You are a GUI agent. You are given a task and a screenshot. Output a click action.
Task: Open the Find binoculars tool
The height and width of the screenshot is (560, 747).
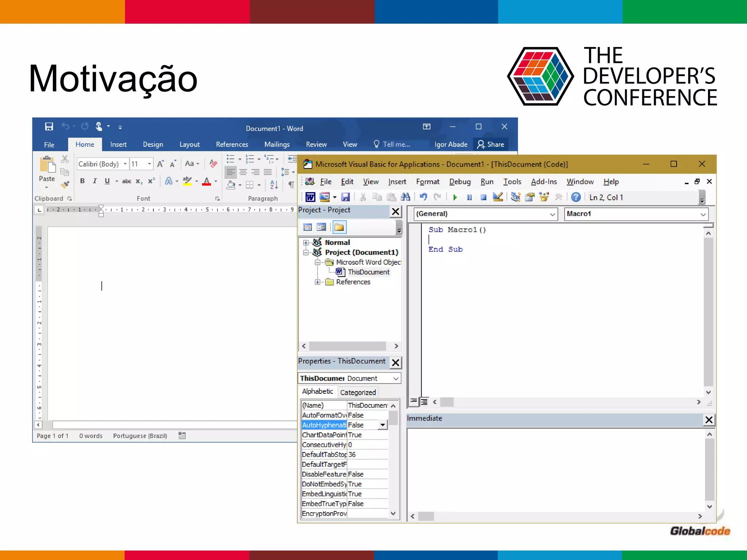pyautogui.click(x=405, y=197)
